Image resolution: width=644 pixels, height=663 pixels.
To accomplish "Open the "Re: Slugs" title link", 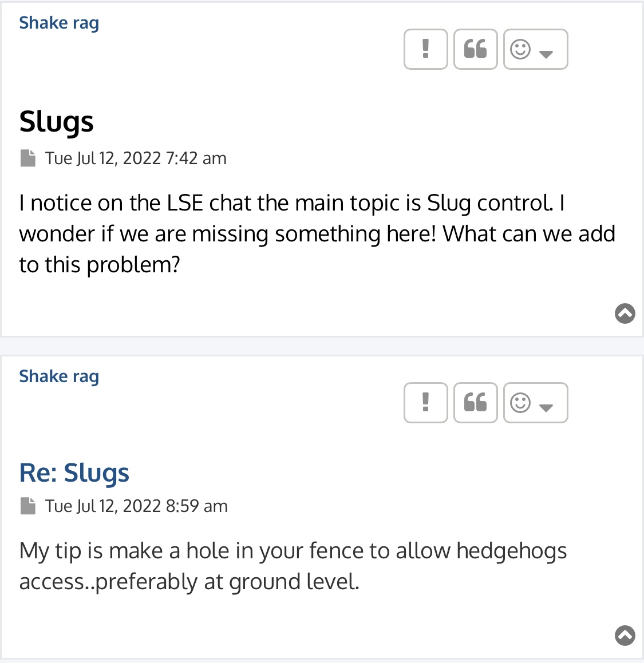I will tap(74, 473).
